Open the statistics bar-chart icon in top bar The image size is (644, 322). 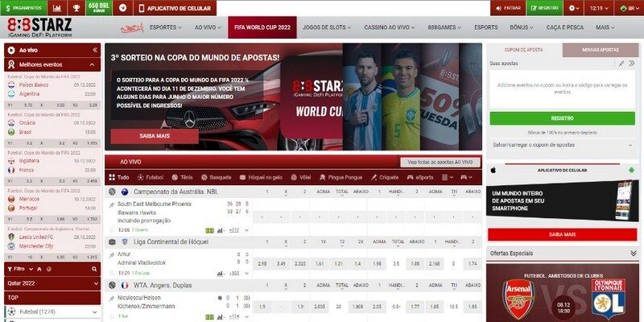click(x=57, y=8)
